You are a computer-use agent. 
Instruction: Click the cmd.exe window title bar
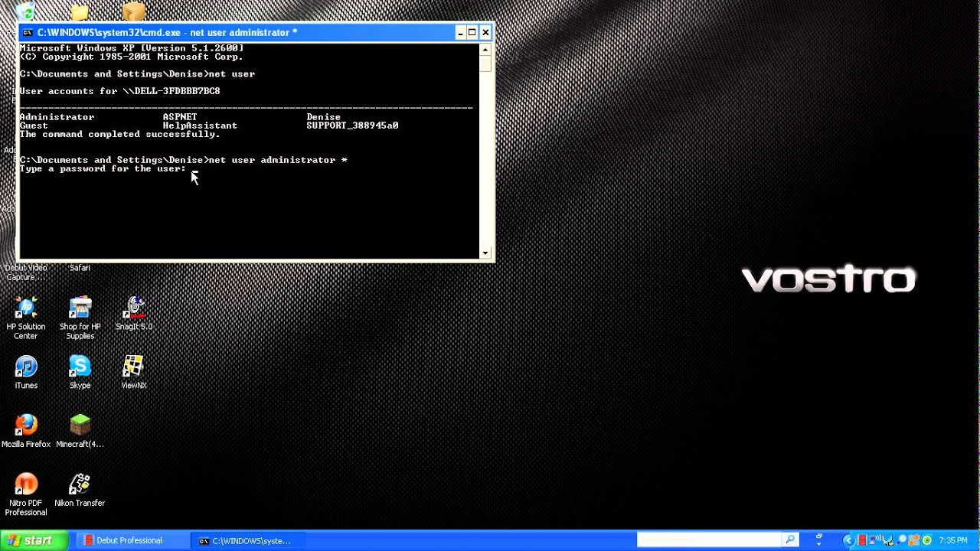point(237,32)
